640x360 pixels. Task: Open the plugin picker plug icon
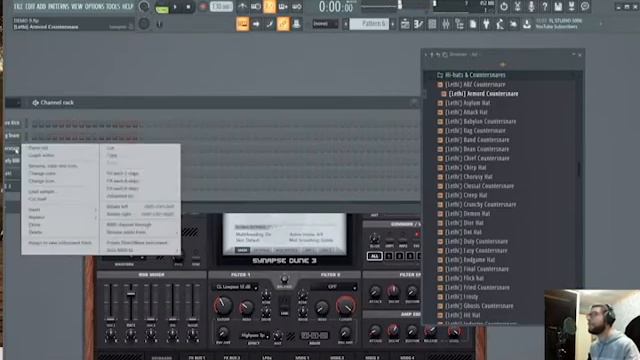pos(486,24)
